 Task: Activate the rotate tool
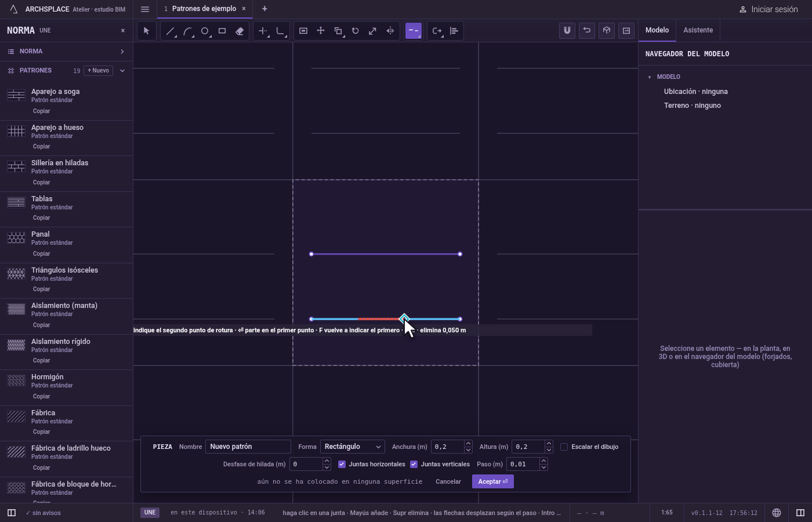click(356, 31)
